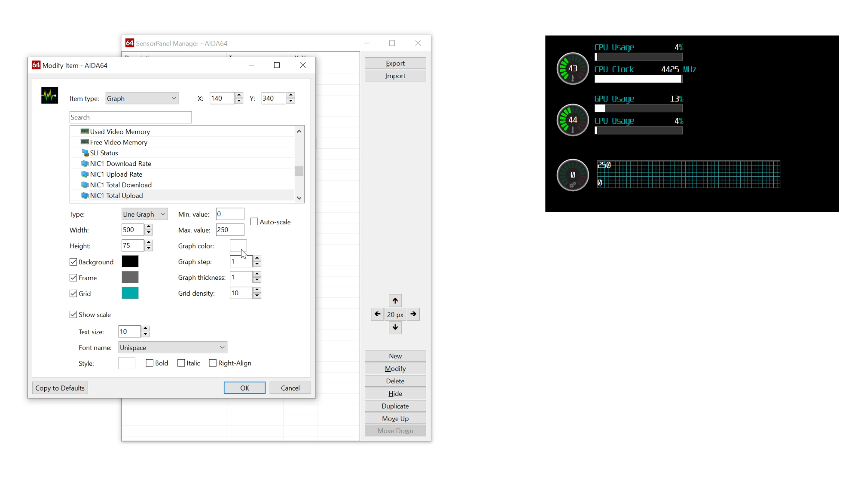Screen dimensions: 868x492
Task: Click the Max. value input field
Action: pyautogui.click(x=230, y=230)
